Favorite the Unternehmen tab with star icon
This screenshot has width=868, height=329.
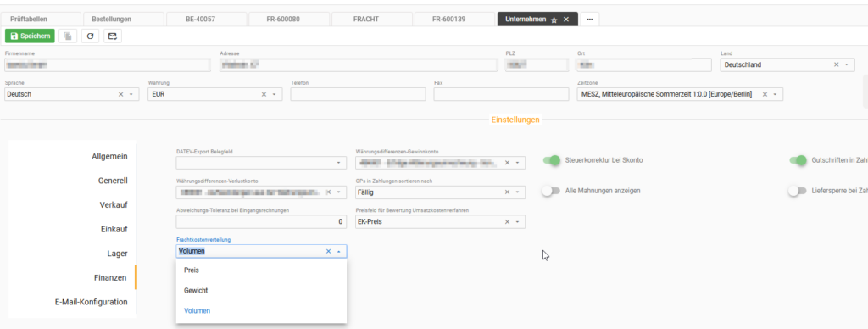coord(554,20)
